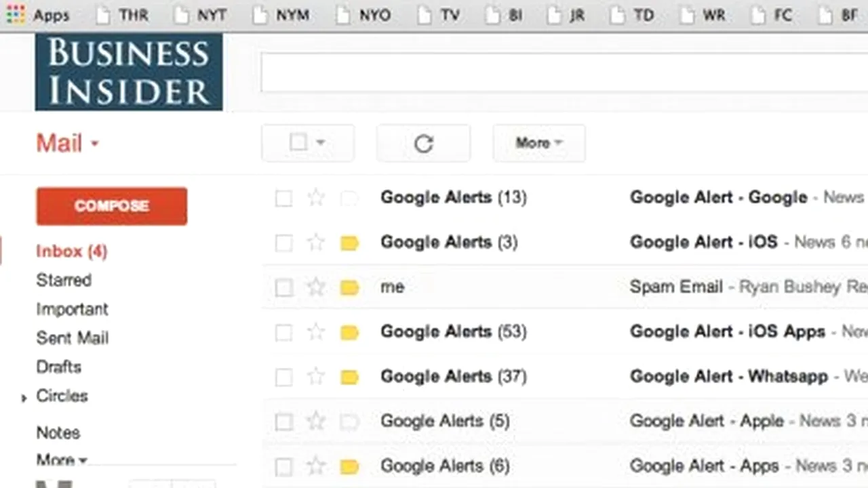Expand the Circles section in the sidebar
This screenshot has height=488, width=868.
click(x=24, y=396)
